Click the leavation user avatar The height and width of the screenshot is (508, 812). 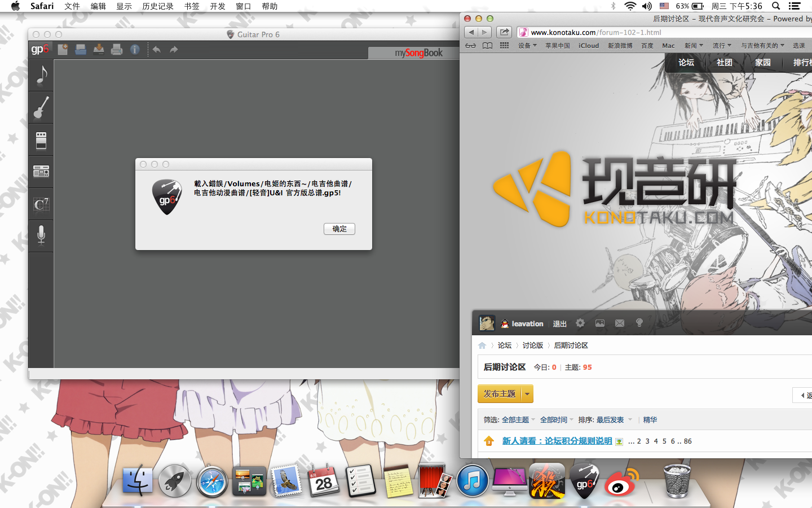[487, 323]
